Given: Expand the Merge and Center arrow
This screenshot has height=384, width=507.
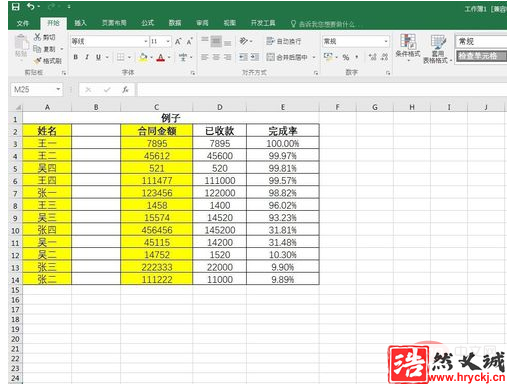Looking at the screenshot, I should click(314, 57).
